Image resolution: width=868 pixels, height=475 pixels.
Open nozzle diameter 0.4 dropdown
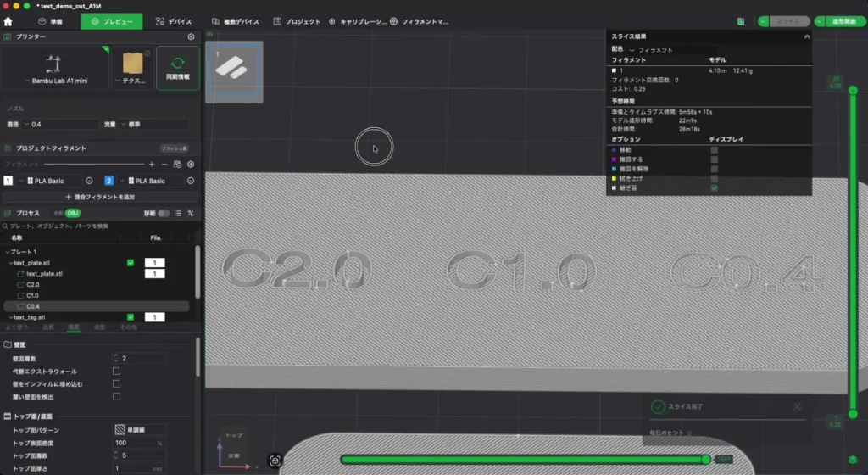coord(60,125)
